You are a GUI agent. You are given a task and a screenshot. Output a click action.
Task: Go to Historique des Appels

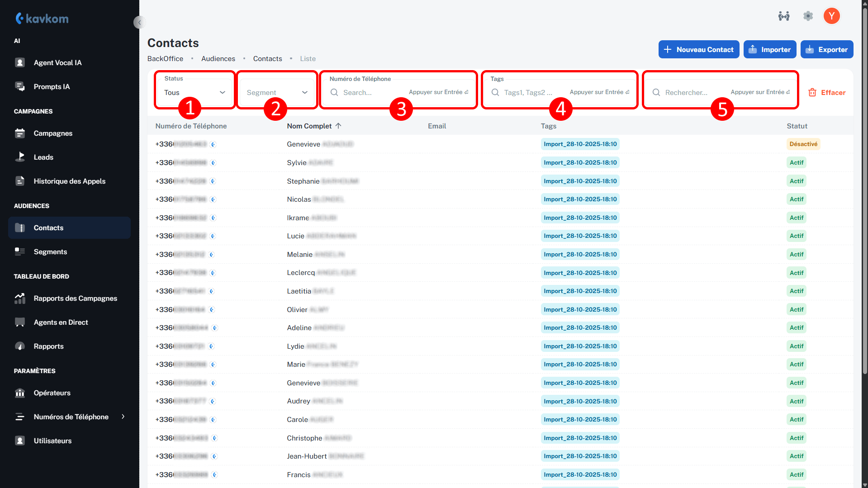[69, 181]
